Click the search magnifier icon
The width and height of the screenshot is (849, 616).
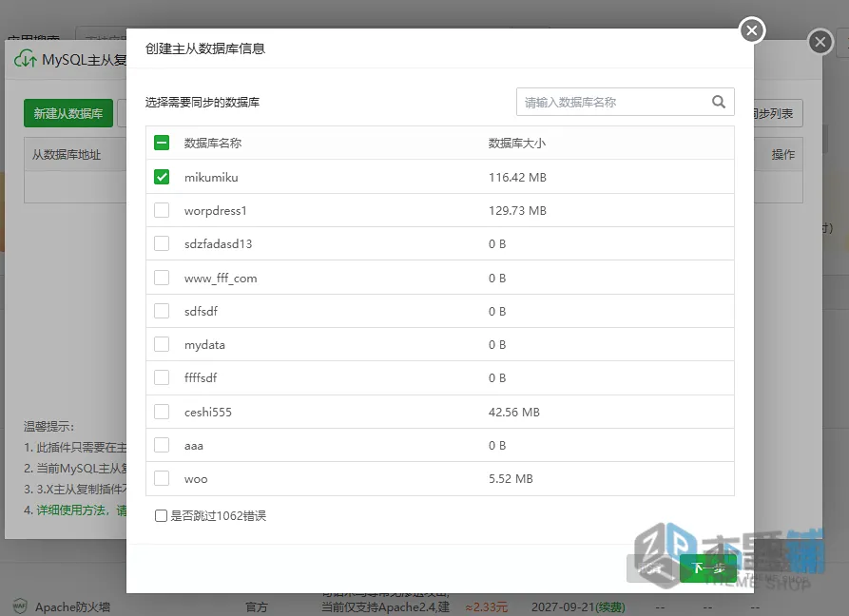pyautogui.click(x=719, y=102)
